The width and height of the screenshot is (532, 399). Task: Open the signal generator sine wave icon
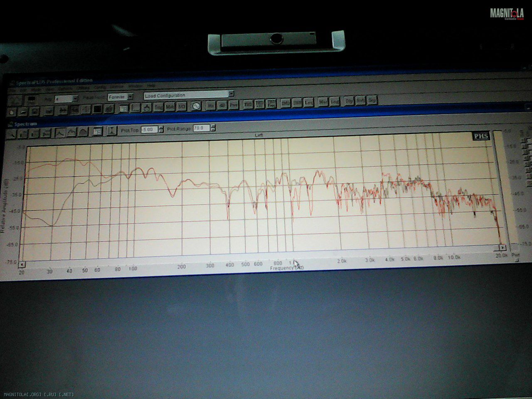[x=196, y=106]
